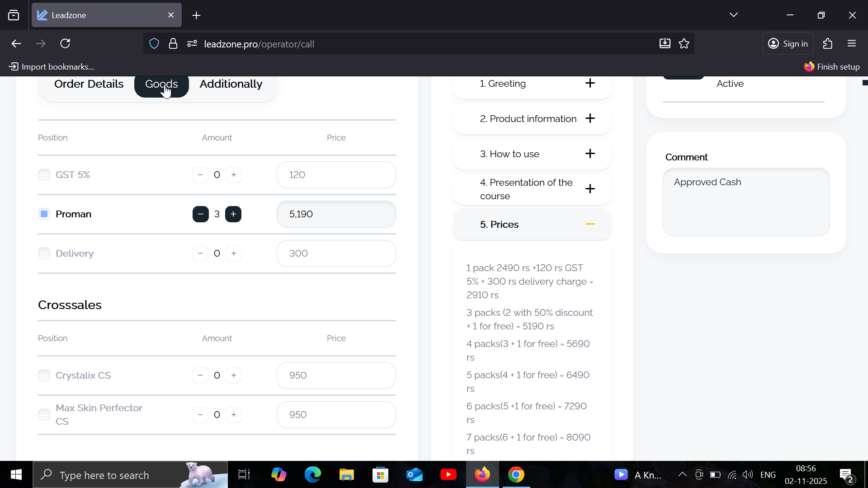
Task: Decrease Proman amount with minus button
Action: pos(200,214)
